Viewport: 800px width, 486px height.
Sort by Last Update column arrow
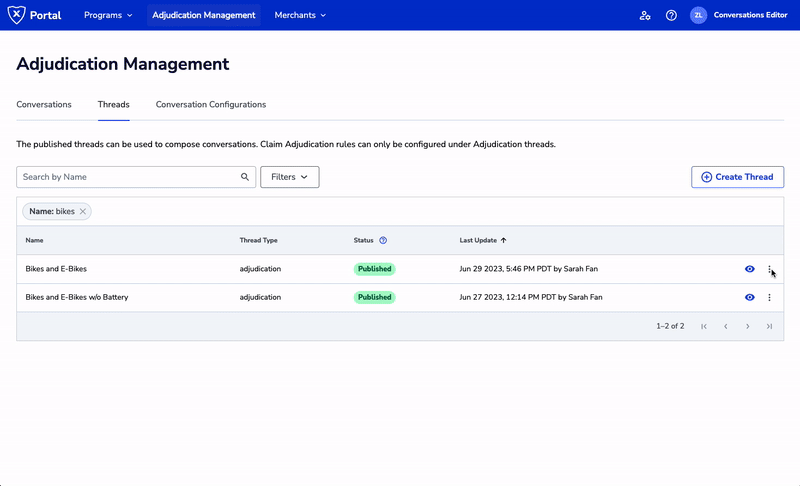click(503, 241)
